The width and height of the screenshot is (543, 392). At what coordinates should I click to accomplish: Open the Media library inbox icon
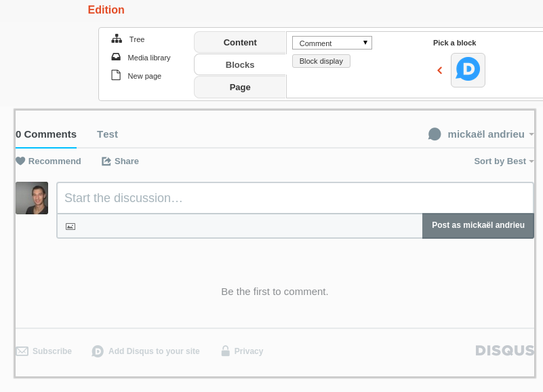tap(116, 57)
